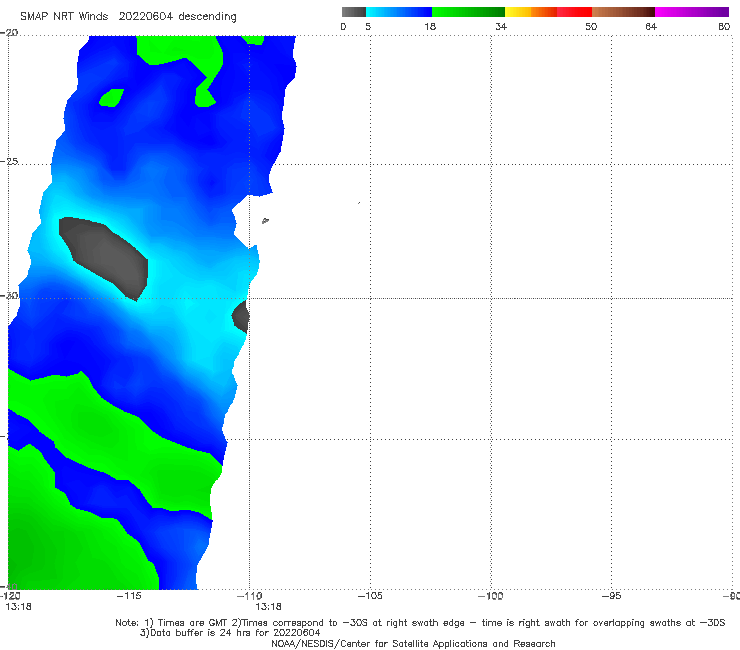Click the green segment of the wind colorbar
The height and width of the screenshot is (650, 740).
tap(468, 12)
